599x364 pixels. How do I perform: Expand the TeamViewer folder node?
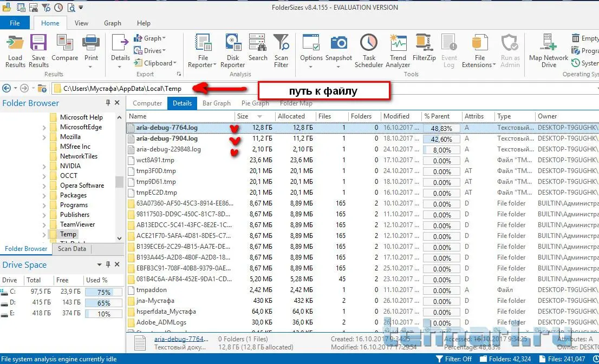coord(44,225)
